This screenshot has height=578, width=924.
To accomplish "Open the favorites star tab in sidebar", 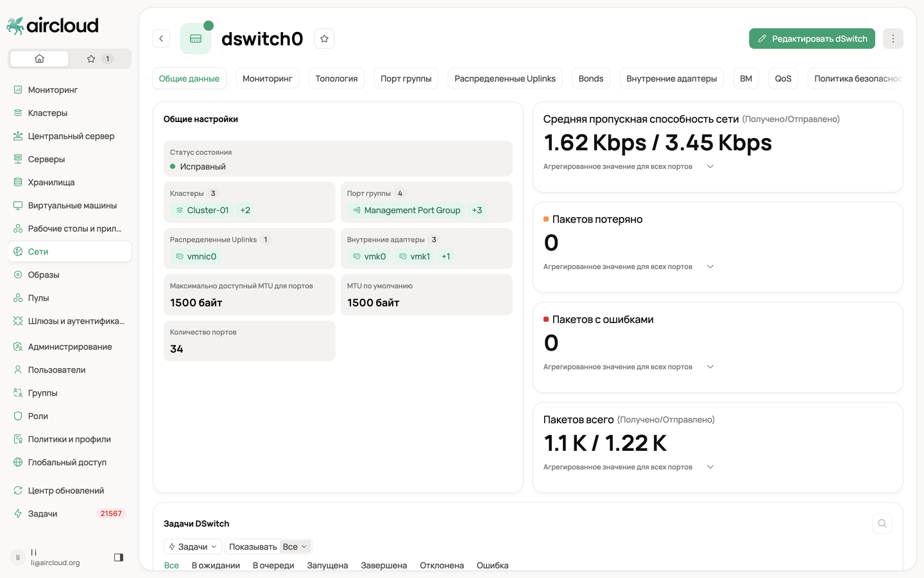I will point(99,58).
